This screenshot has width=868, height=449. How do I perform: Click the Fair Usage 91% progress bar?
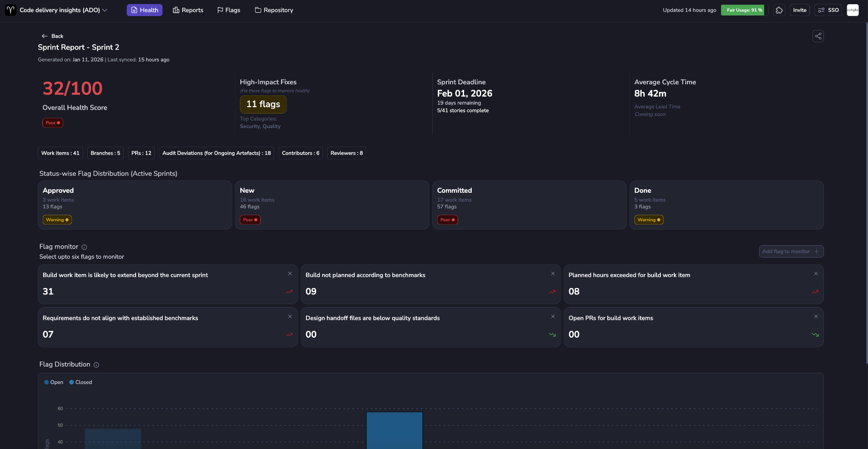point(744,10)
